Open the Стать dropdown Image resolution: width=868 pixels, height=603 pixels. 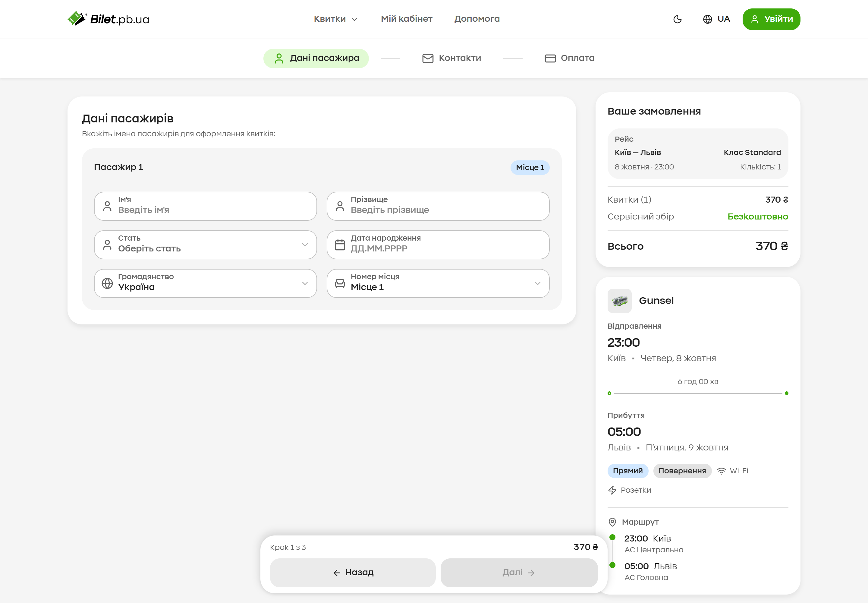(205, 245)
